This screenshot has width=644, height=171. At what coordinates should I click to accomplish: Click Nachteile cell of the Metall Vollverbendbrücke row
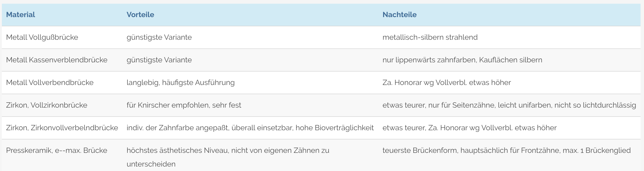point(447,83)
